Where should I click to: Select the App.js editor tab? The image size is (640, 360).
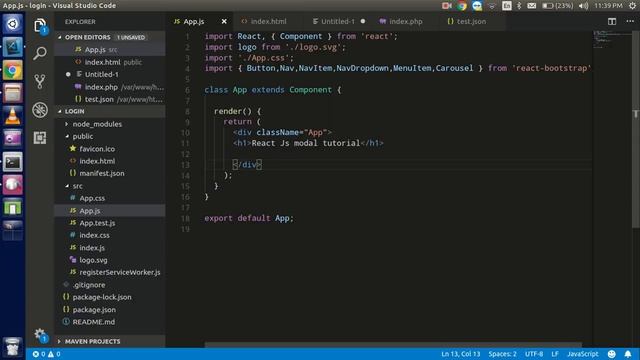[x=194, y=22]
